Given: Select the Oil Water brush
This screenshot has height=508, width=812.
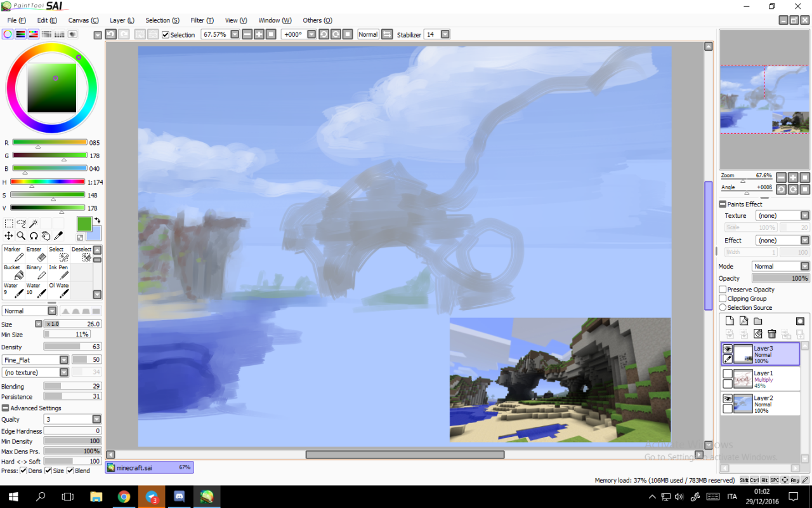Looking at the screenshot, I should coord(58,290).
